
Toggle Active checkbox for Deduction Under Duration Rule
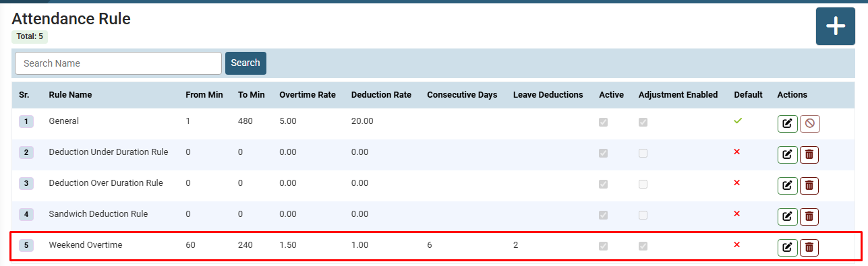(x=604, y=154)
